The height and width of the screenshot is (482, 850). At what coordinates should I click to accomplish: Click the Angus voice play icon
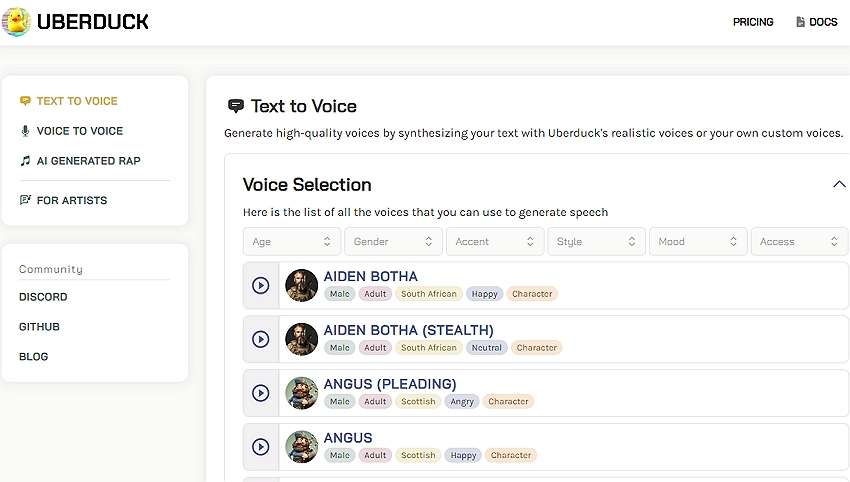click(x=260, y=447)
